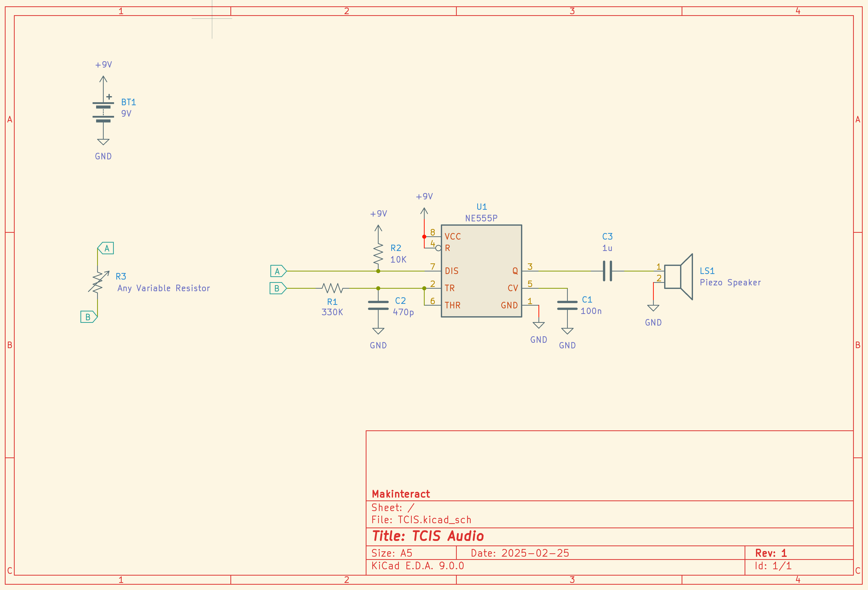Select GND symbol under speaker LS1
Viewport: 868px width, 590px height.
(x=653, y=315)
